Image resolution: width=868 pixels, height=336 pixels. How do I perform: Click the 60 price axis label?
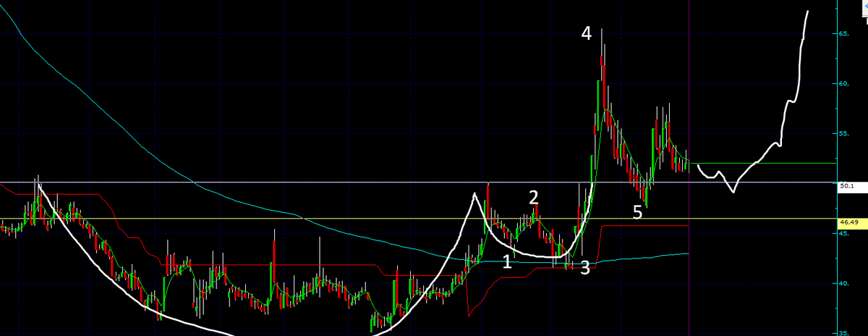click(x=844, y=84)
